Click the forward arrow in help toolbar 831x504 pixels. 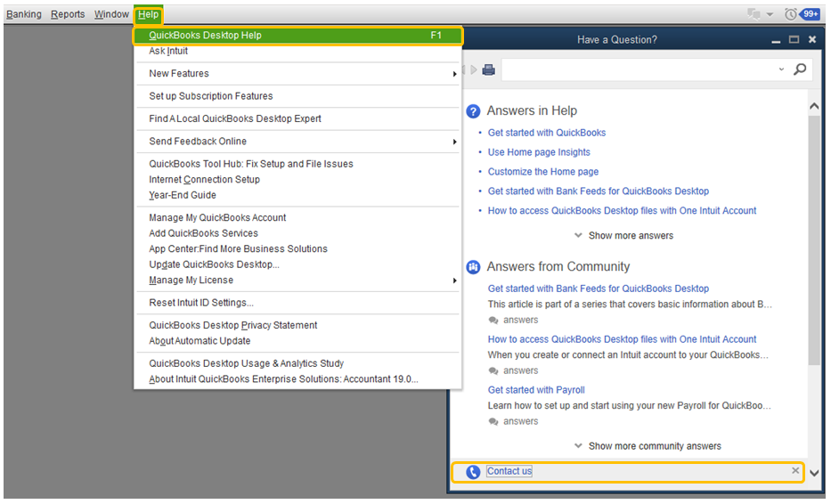click(473, 69)
